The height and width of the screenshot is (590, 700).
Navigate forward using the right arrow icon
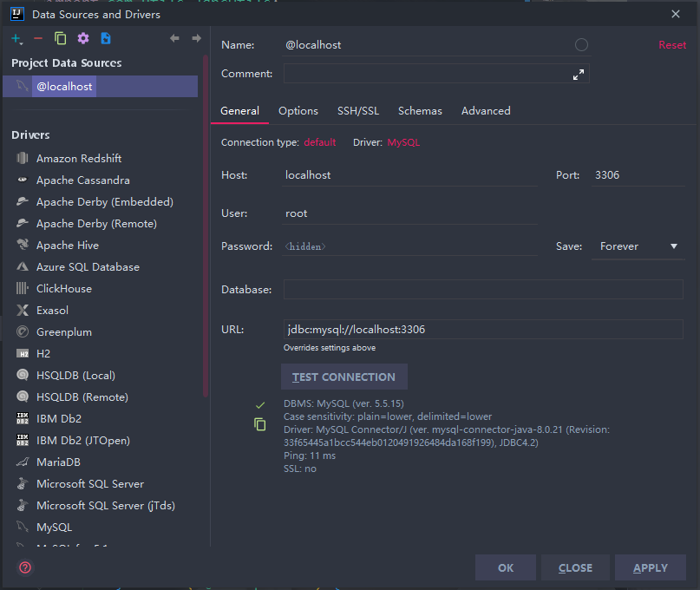[x=196, y=38]
